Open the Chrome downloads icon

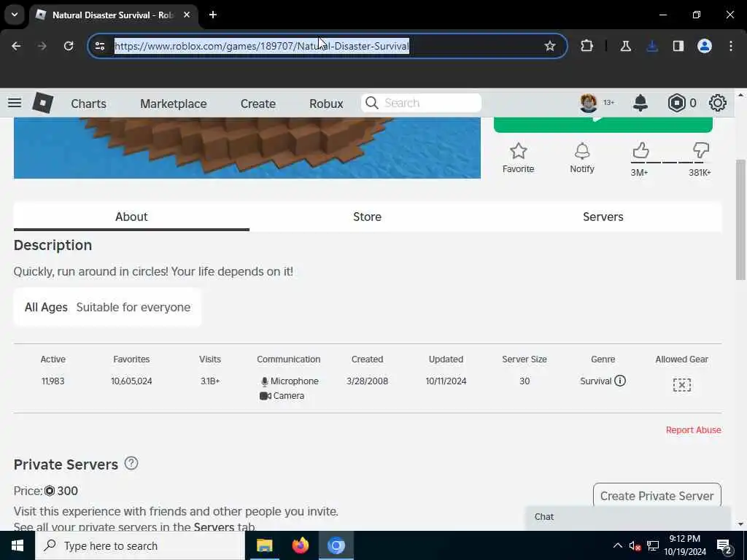tap(652, 46)
